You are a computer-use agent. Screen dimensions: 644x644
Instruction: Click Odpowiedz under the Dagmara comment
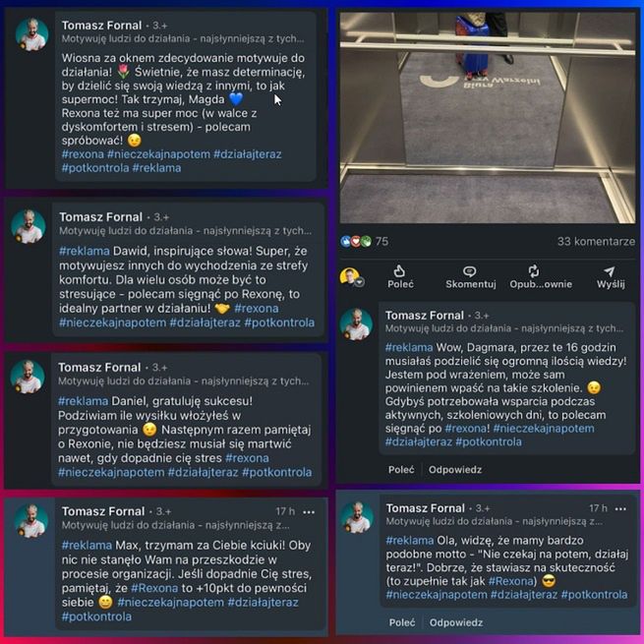tap(455, 469)
